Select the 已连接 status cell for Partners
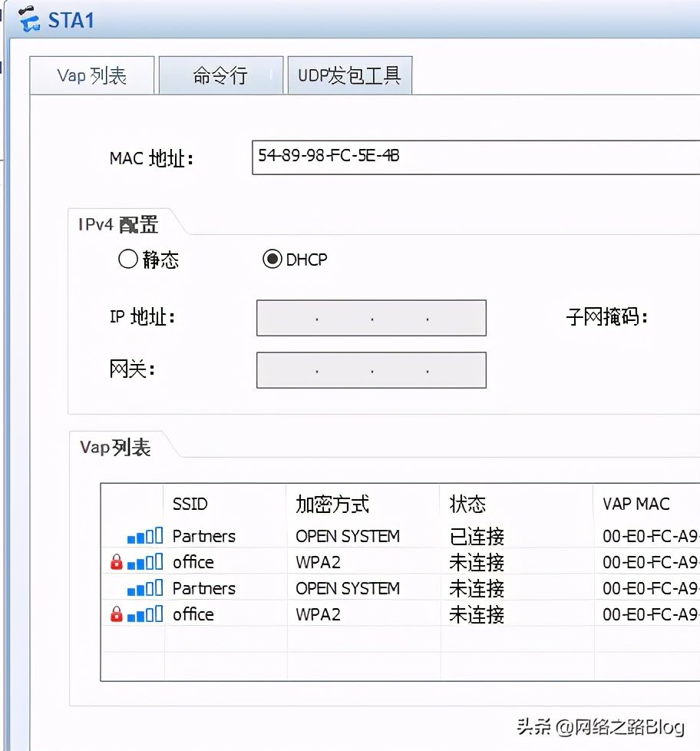700x751 pixels. tap(477, 536)
